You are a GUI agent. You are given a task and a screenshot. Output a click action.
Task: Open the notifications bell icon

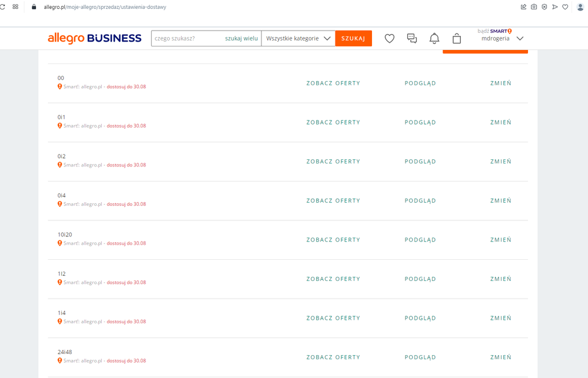point(434,39)
